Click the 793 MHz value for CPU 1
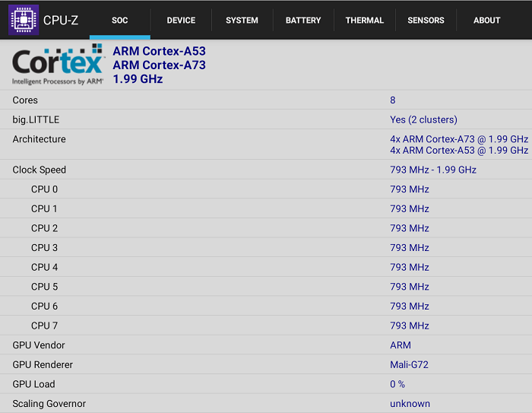Image resolution: width=532 pixels, height=413 pixels. [x=410, y=208]
